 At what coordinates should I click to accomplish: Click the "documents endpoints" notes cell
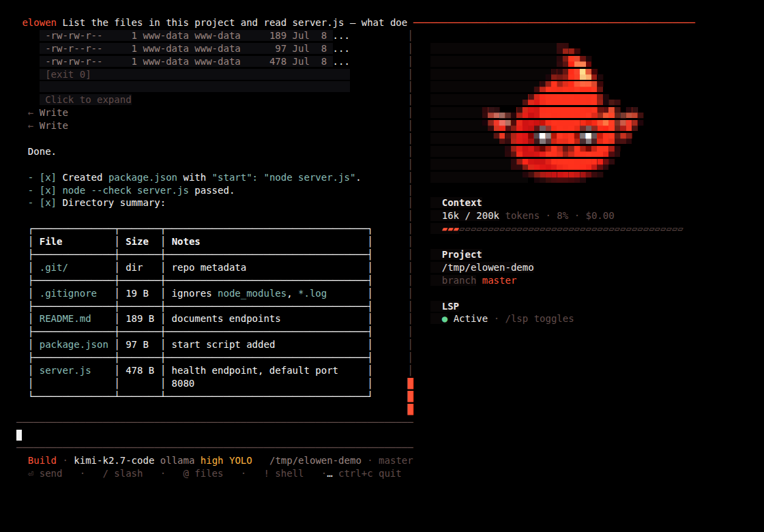pyautogui.click(x=226, y=319)
